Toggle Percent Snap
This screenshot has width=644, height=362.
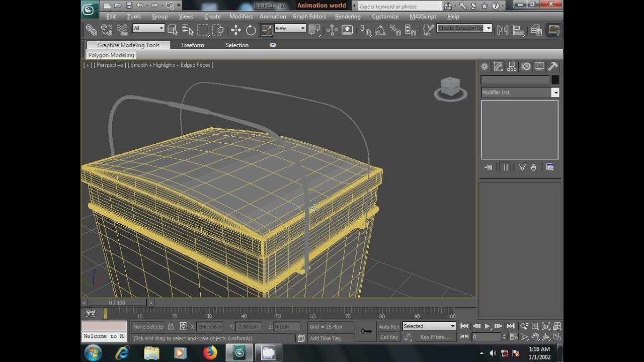[x=395, y=30]
